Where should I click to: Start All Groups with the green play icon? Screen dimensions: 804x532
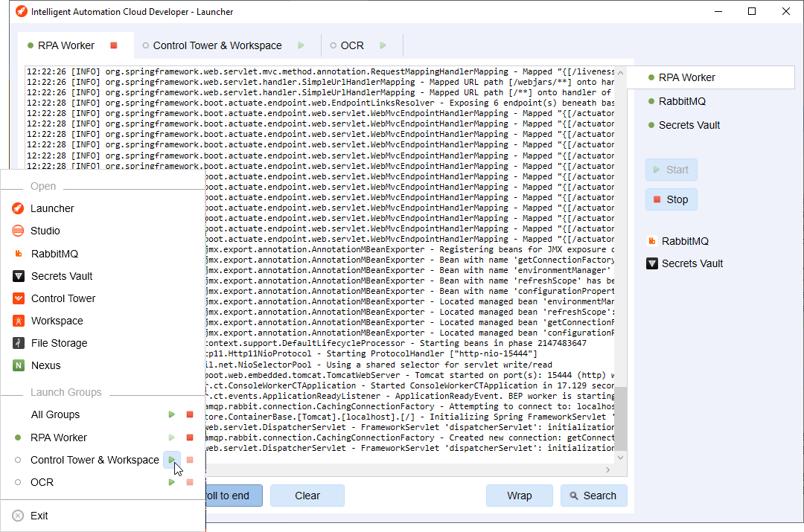point(172,414)
